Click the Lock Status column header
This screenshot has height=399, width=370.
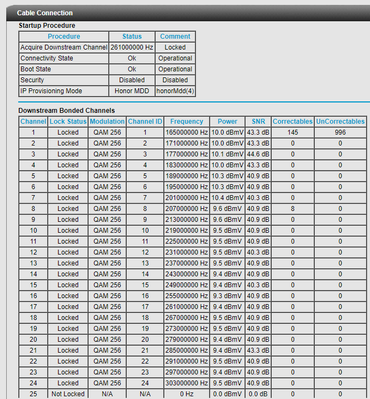point(68,121)
